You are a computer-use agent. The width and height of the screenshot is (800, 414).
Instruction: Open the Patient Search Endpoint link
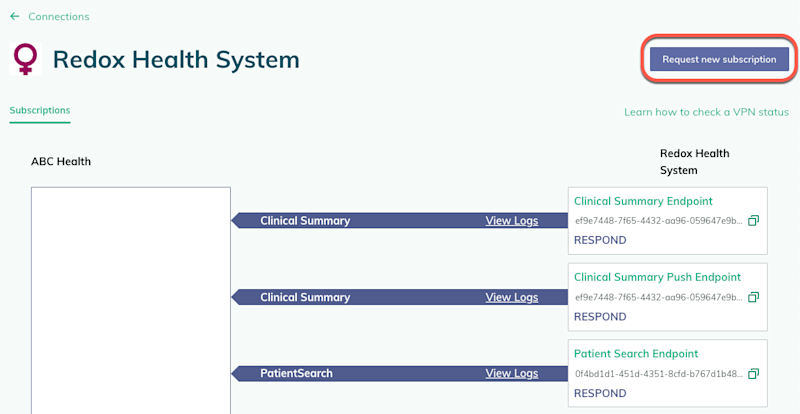[x=636, y=354]
